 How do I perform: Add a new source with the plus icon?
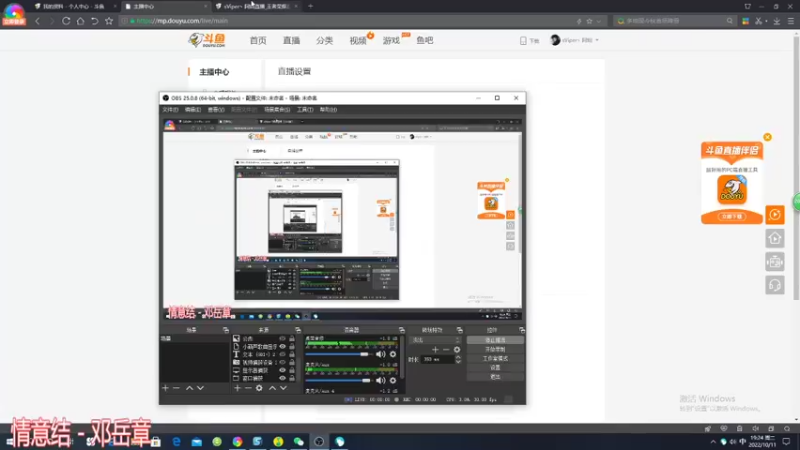pyautogui.click(x=237, y=388)
